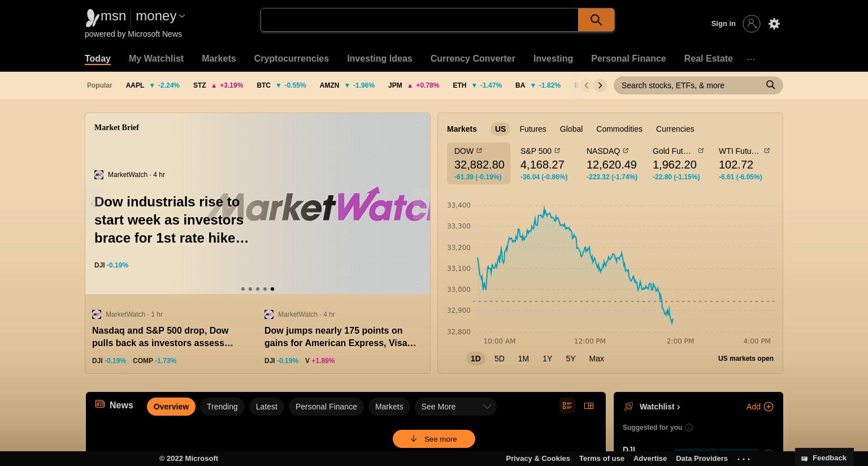Click MarketWatch icon on headline story
This screenshot has width=868, height=466.
click(99, 175)
